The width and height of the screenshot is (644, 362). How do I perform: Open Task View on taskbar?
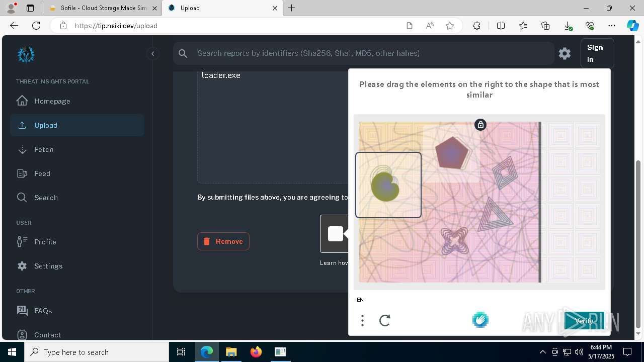(x=181, y=352)
